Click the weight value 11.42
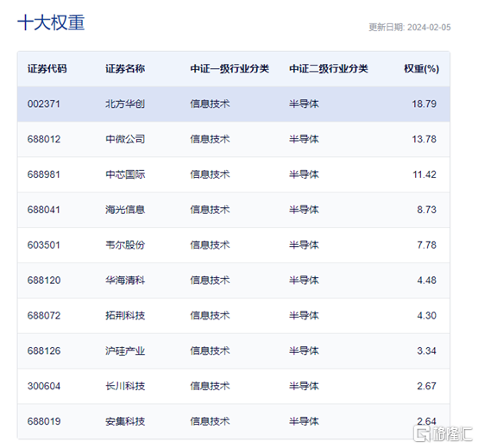The image size is (478, 448). click(x=425, y=174)
